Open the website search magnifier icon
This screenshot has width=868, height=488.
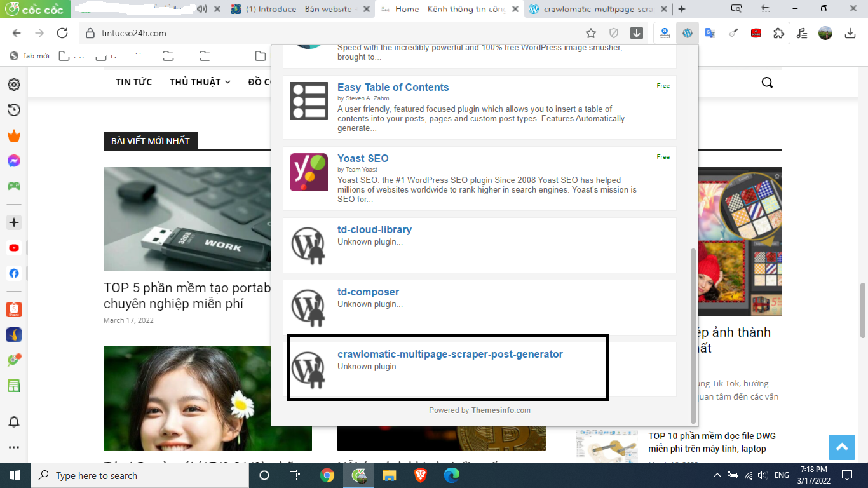(x=767, y=82)
